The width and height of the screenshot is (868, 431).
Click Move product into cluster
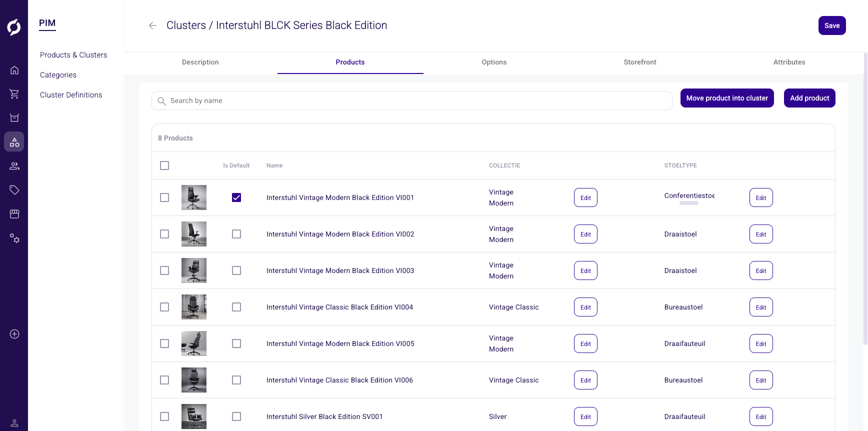pos(727,98)
